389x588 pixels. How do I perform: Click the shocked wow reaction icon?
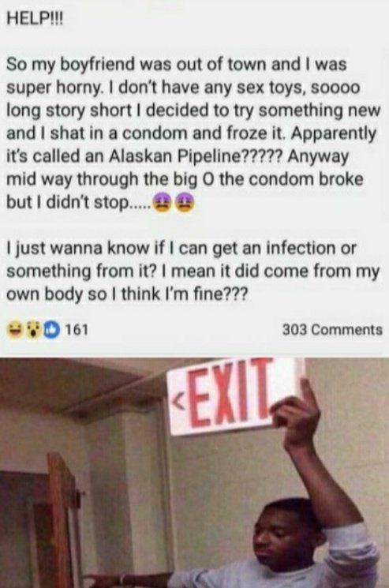pyautogui.click(x=35, y=330)
